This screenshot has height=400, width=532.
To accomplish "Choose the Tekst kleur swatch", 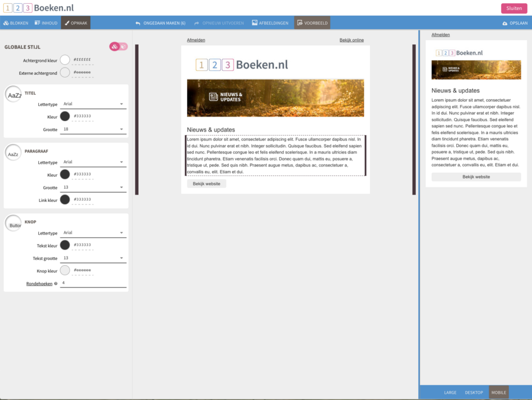I will [x=65, y=245].
